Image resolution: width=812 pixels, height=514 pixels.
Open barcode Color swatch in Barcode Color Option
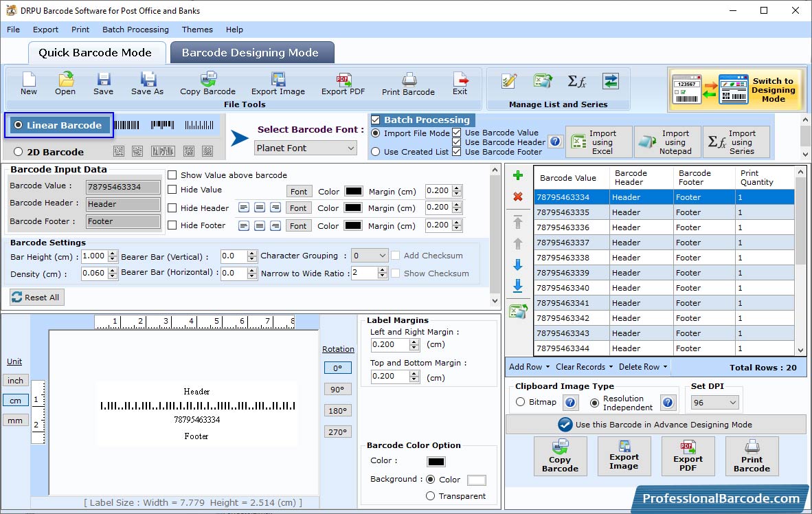click(436, 461)
